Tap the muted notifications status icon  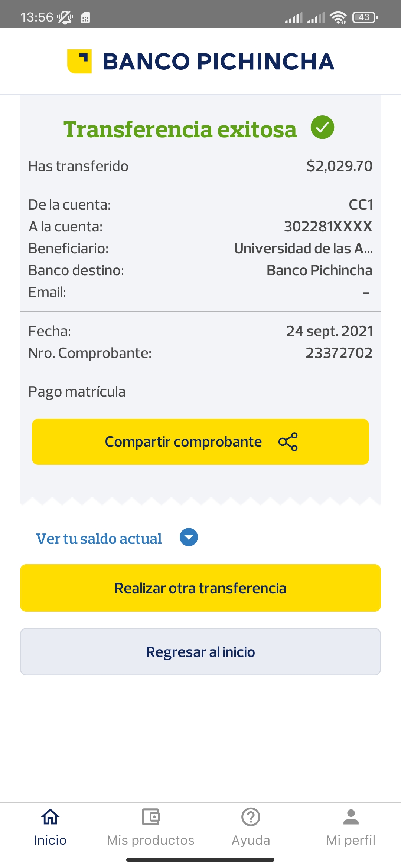click(65, 17)
